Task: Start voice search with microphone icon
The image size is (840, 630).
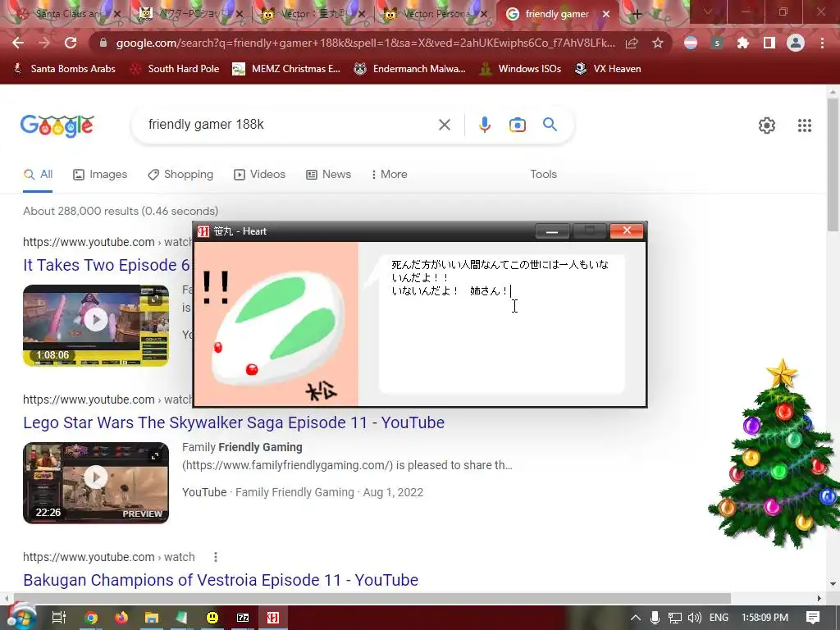Action: 484,125
